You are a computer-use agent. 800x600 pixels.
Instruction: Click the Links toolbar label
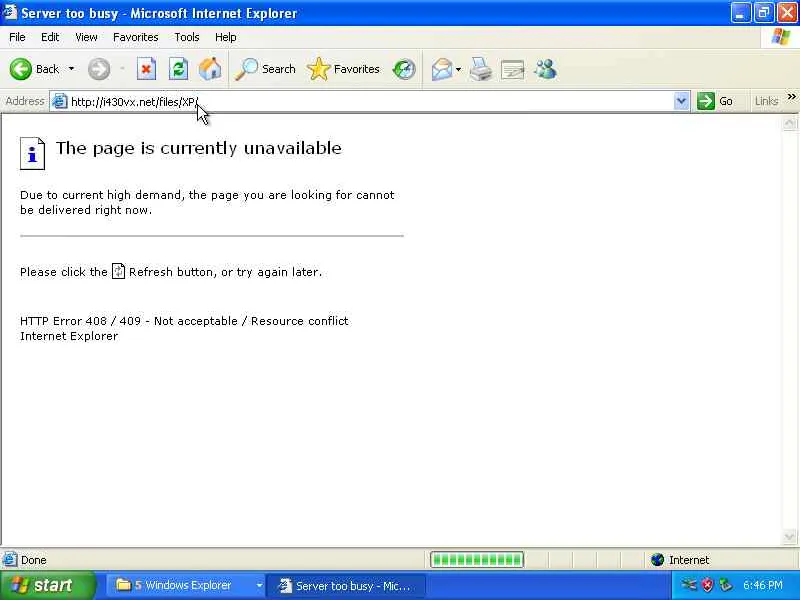(766, 101)
